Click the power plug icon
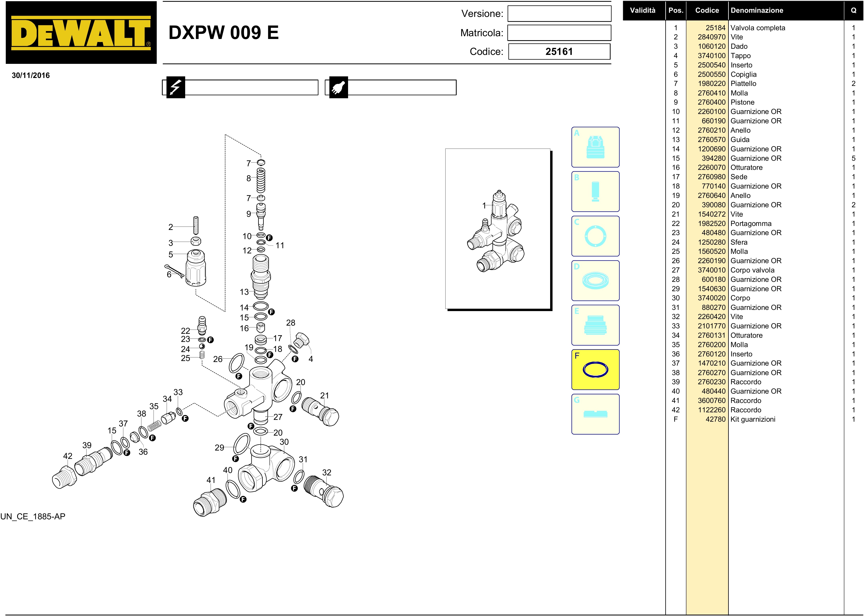864x616 pixels. coord(338,88)
